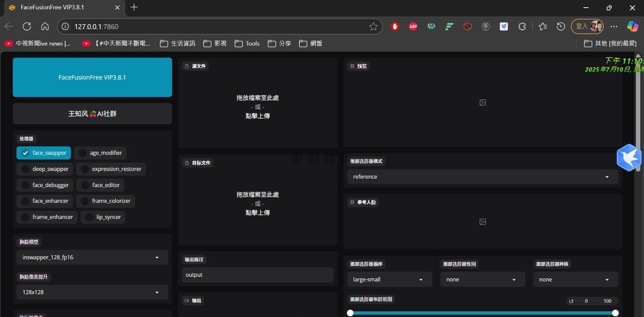
Task: Open the browser history clock icon
Action: tap(561, 27)
